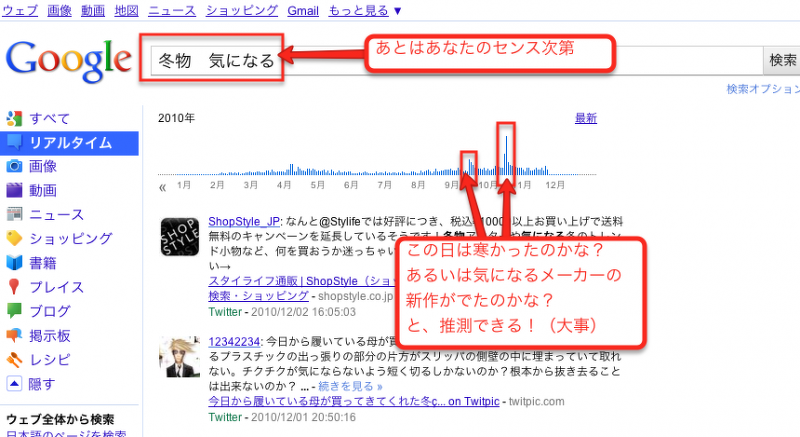
Task: Click the timestamp 2010/12/02 16:05:03
Action: [303, 312]
